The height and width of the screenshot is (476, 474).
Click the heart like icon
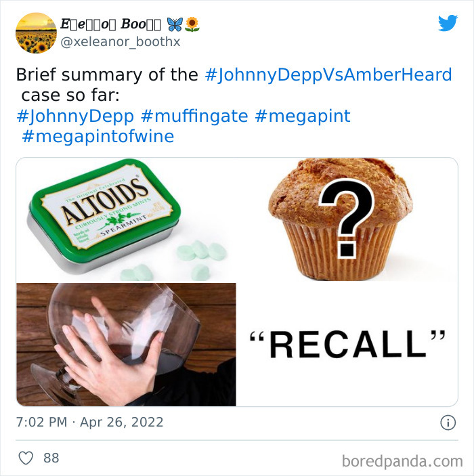pyautogui.click(x=26, y=458)
